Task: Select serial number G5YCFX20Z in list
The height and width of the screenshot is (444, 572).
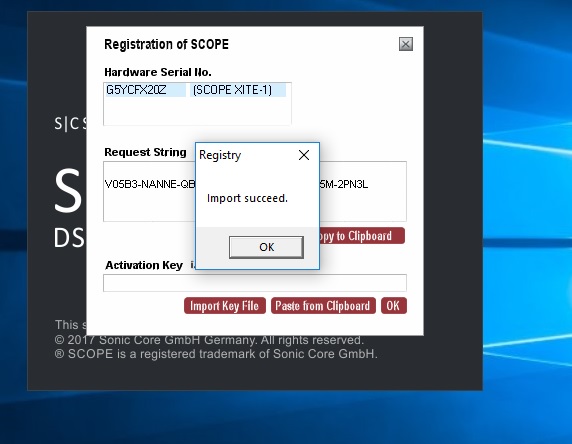Action: [x=145, y=90]
